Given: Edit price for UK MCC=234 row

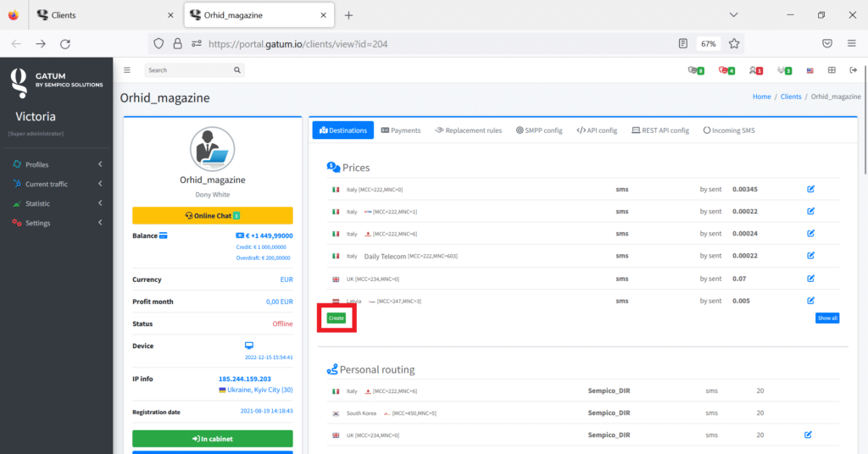Looking at the screenshot, I should [810, 279].
